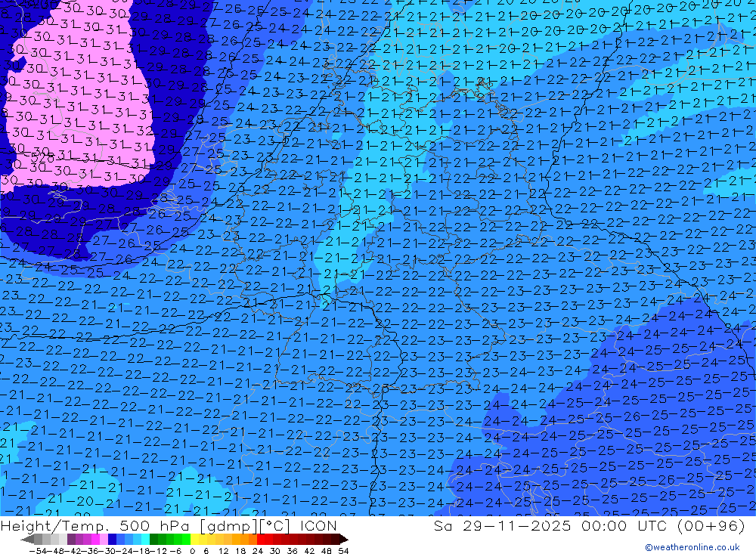Click the 'Sa 29-11-2025 00:00 UTC' date label
This screenshot has width=756, height=554.
[550, 525]
